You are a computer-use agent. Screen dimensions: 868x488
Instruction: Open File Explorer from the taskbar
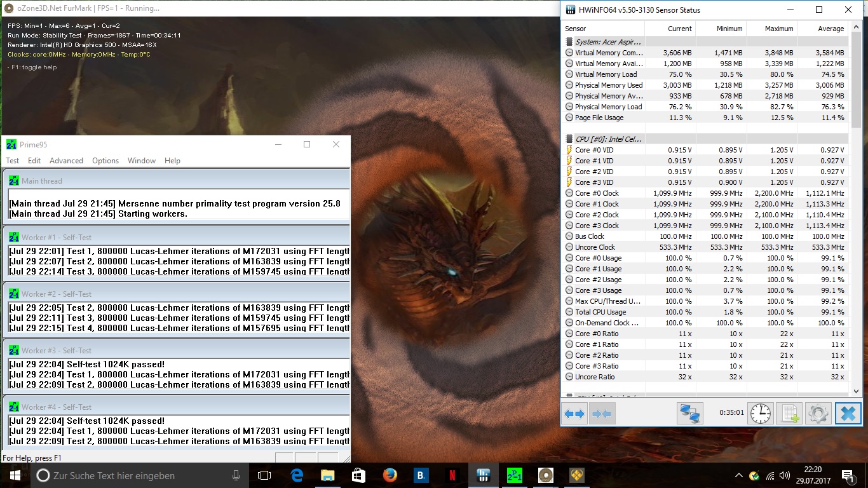(327, 475)
